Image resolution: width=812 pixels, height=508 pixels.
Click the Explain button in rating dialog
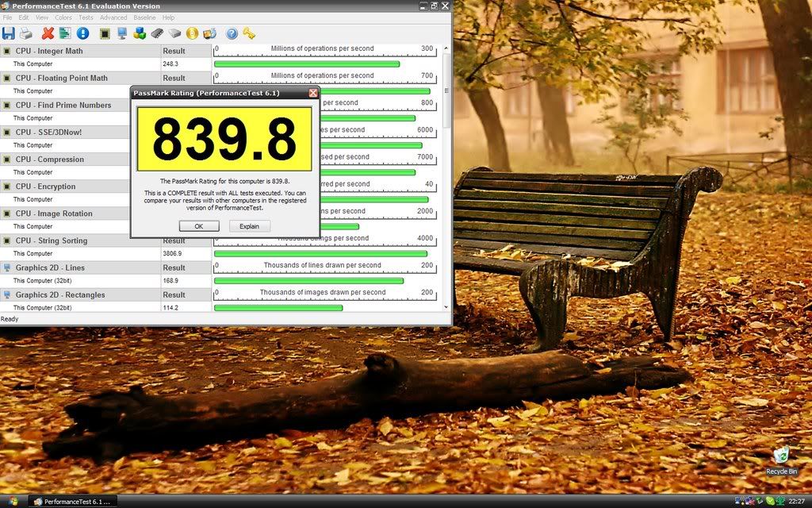[x=249, y=226]
